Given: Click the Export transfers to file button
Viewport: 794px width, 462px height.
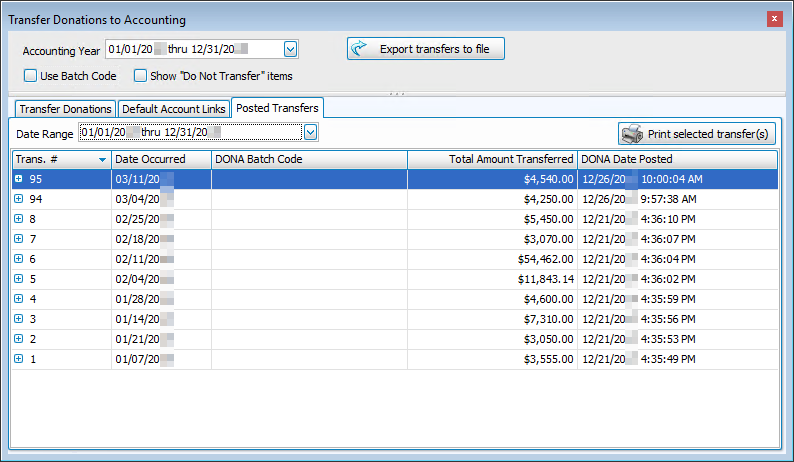Looking at the screenshot, I should [426, 49].
